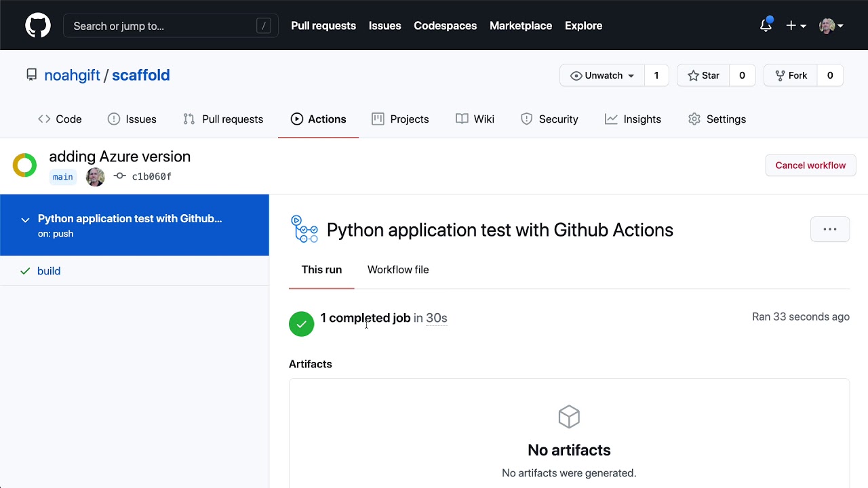Viewport: 868px width, 488px height.
Task: Click the workflow run status spinner icon
Action: point(25,165)
